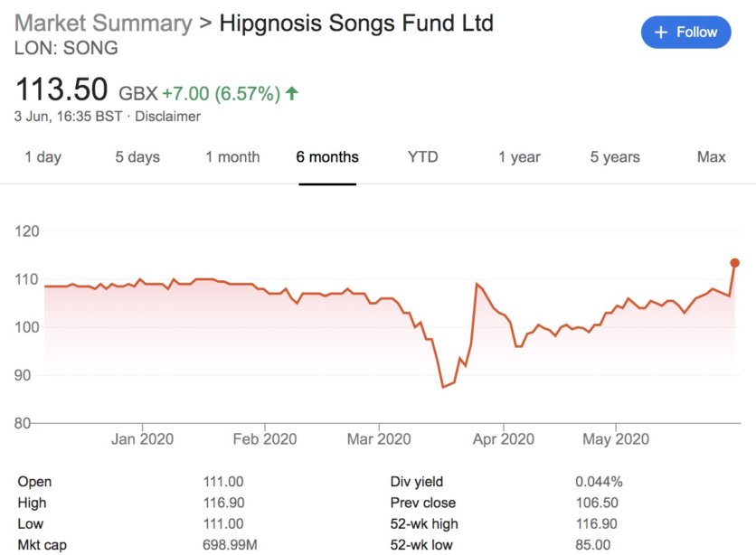
Task: Select the Max range tab
Action: coord(711,157)
